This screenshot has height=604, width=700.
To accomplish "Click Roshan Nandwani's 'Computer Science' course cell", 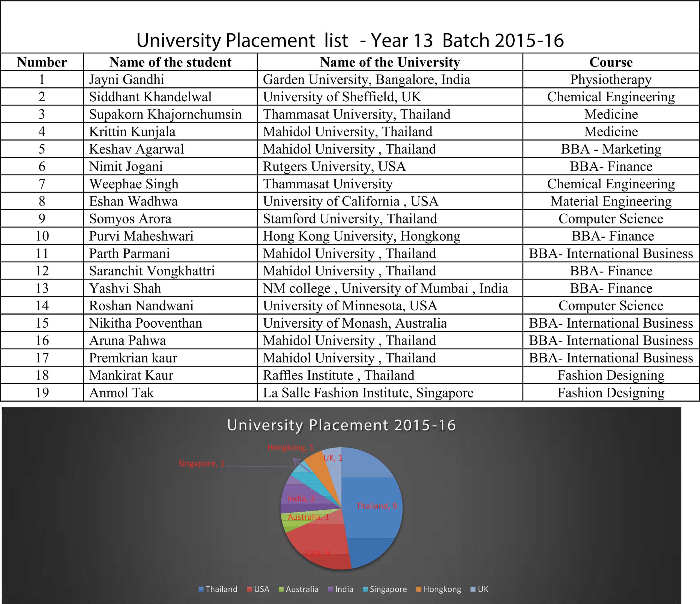I will pyautogui.click(x=611, y=306).
